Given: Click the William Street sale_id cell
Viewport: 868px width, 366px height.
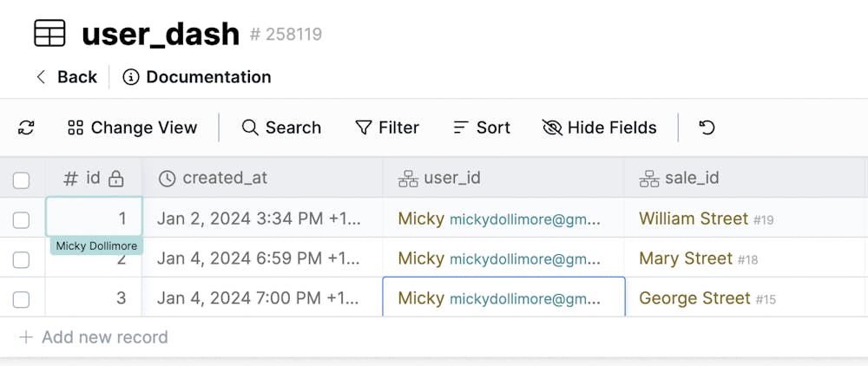Looking at the screenshot, I should [694, 219].
